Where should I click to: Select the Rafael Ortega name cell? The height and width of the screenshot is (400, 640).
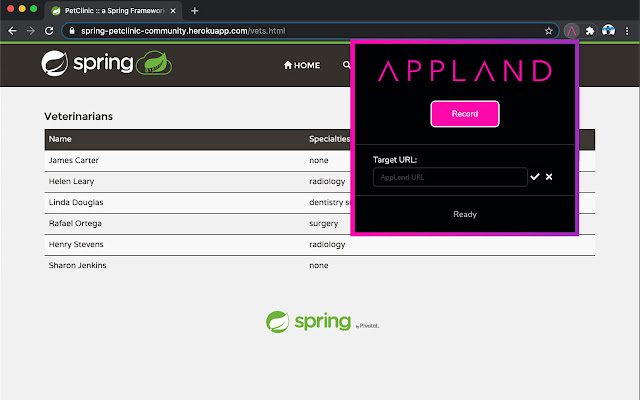click(75, 223)
